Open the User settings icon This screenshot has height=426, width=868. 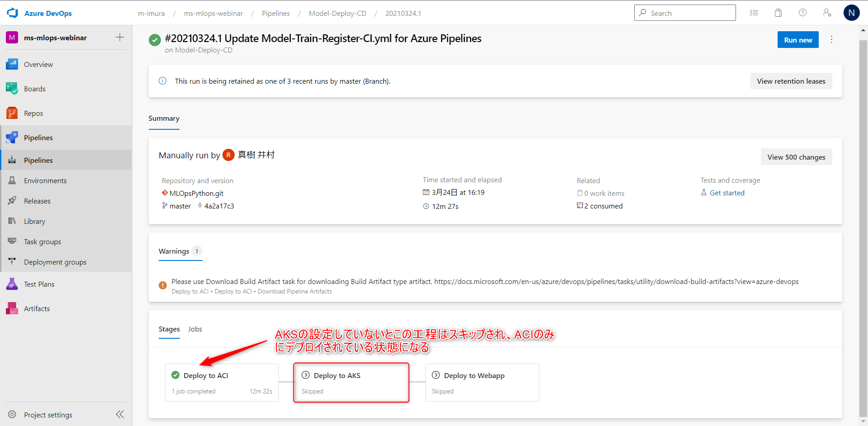point(827,13)
